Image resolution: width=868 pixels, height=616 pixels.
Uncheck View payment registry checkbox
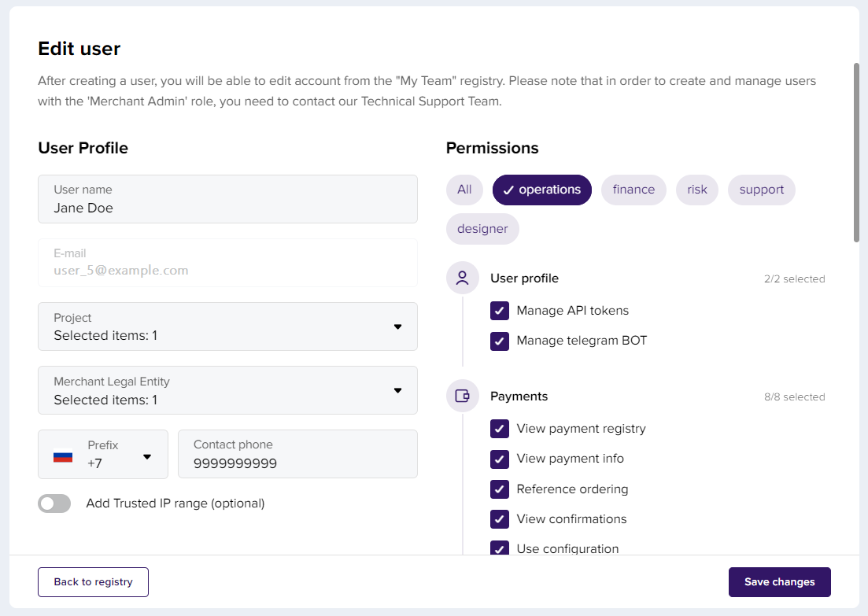500,429
